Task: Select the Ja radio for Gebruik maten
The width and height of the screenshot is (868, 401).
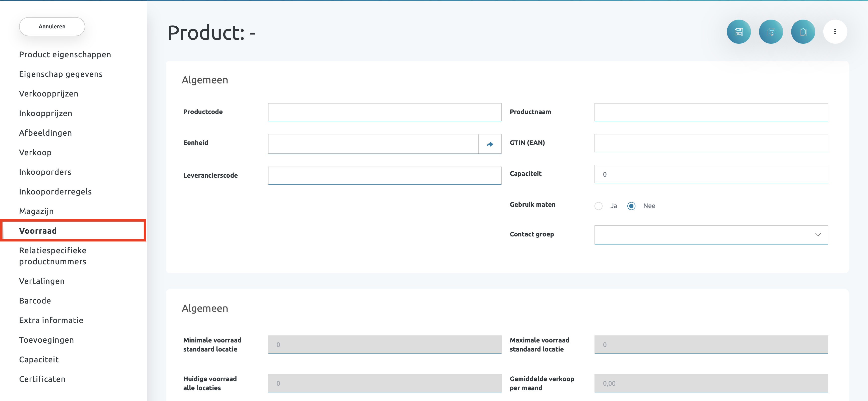Action: point(599,206)
